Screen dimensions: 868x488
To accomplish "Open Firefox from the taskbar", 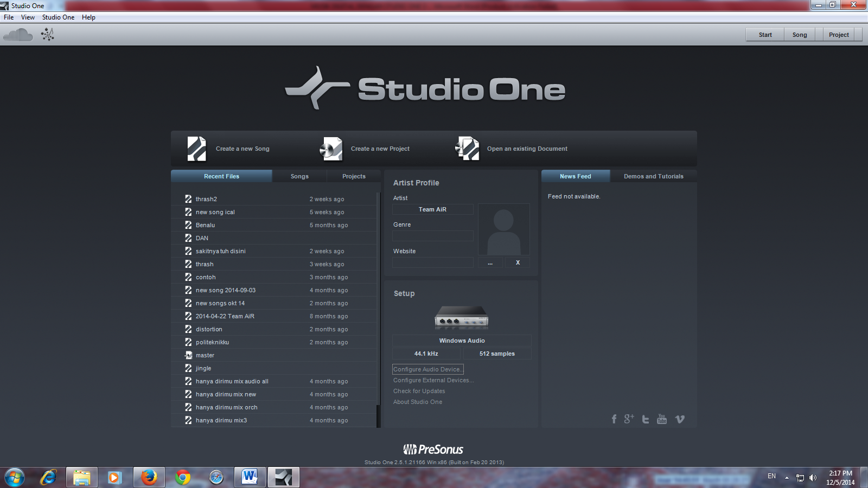I will pos(149,478).
